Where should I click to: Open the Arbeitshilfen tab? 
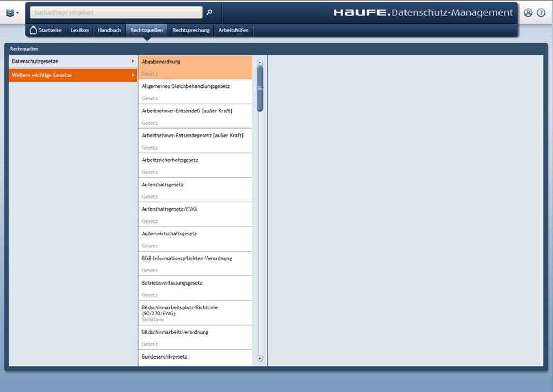[x=233, y=30]
